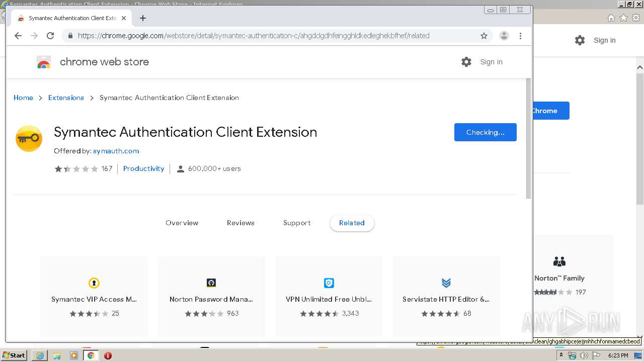The width and height of the screenshot is (644, 362).
Task: Click the site lock icon in address bar
Action: [70, 36]
